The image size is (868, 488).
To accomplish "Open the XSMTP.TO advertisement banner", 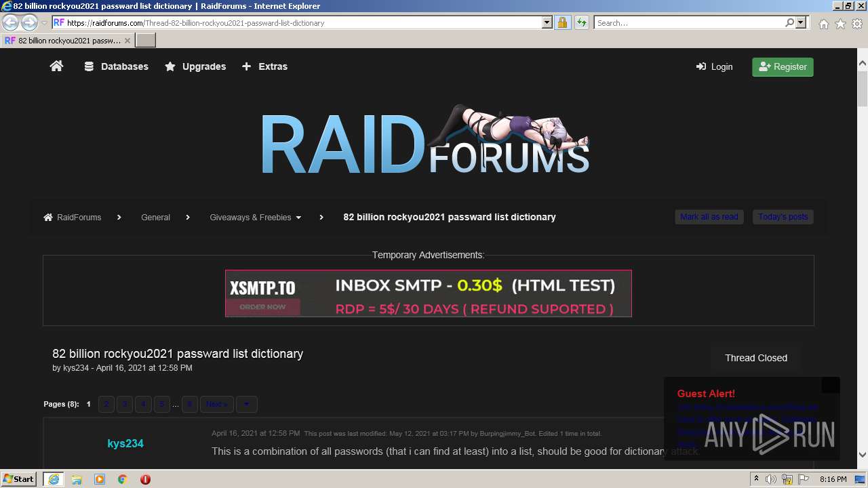I will tap(429, 293).
